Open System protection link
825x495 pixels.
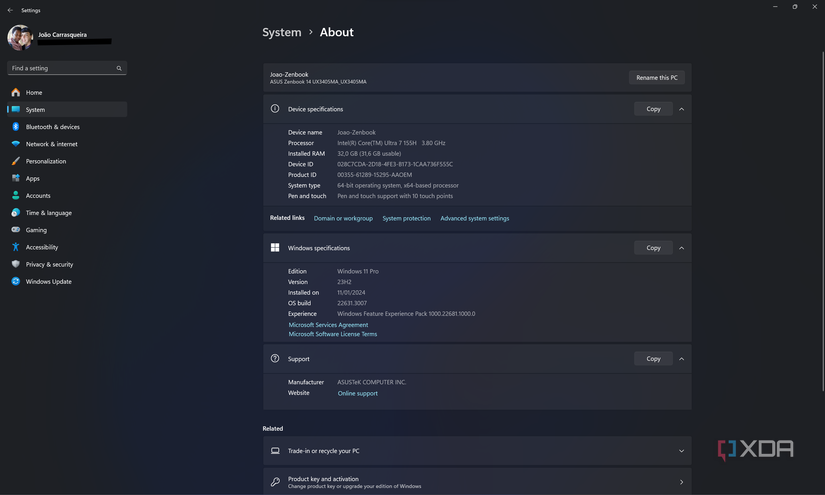coord(406,218)
